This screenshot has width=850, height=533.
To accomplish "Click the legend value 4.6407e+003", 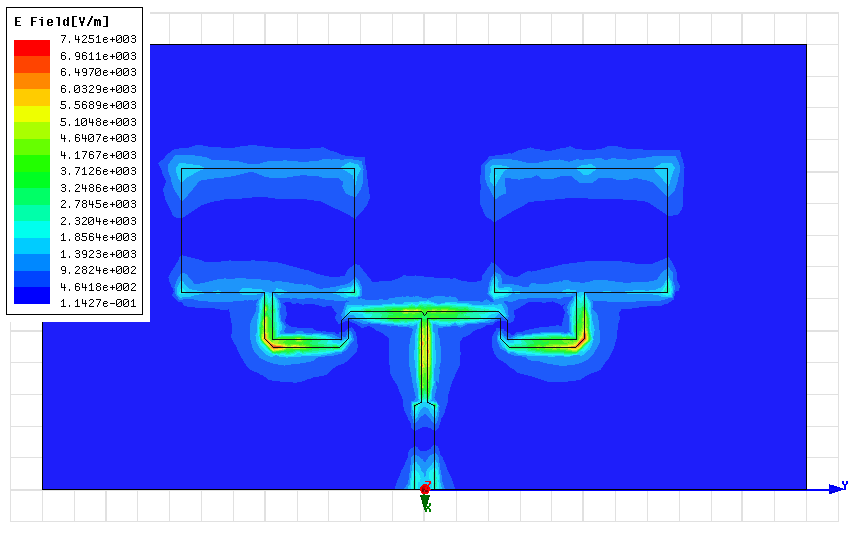I will (98, 138).
